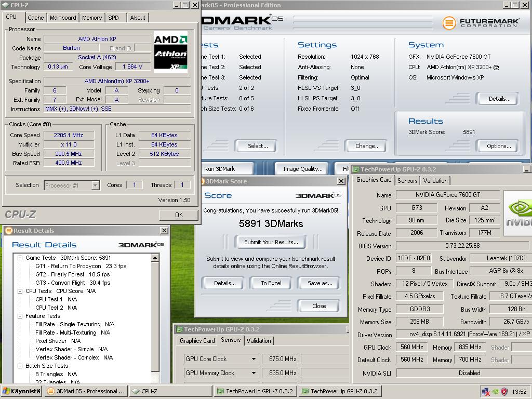Collapse the Game Tests tree node
Viewport: 532px width, 399px height.
click(x=20, y=258)
